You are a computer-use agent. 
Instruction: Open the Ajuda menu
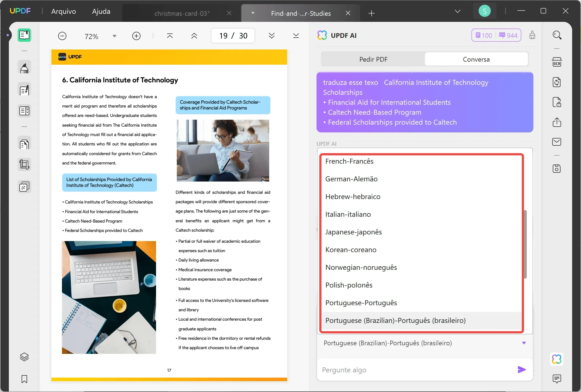[101, 11]
